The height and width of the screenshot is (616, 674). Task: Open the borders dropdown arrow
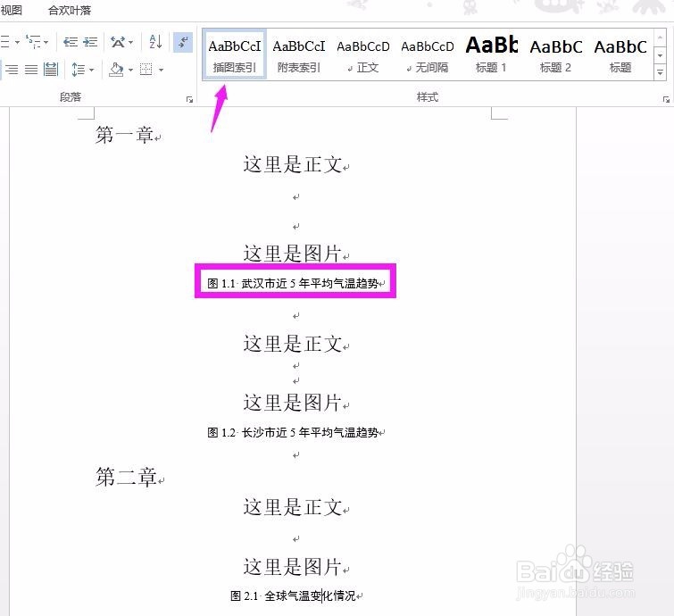tap(162, 70)
